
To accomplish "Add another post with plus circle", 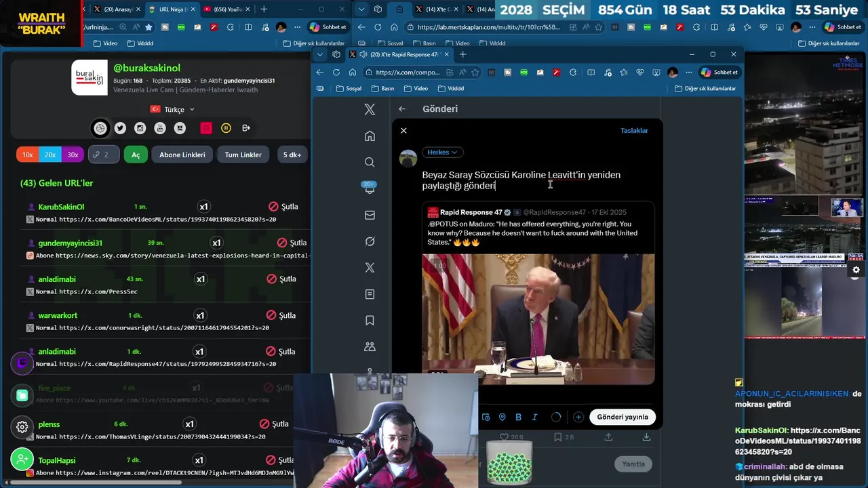I will point(578,418).
